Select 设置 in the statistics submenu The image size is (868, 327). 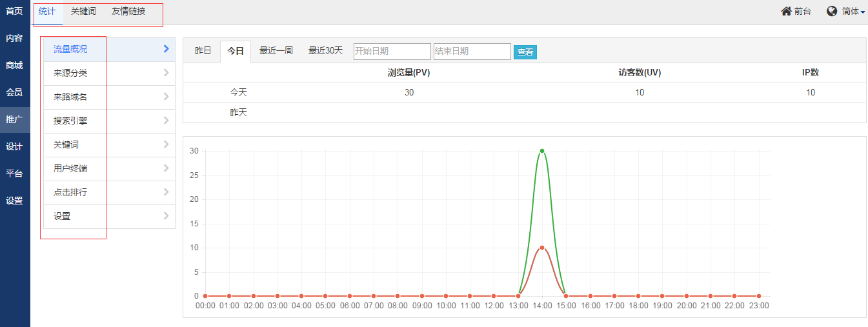tap(109, 216)
